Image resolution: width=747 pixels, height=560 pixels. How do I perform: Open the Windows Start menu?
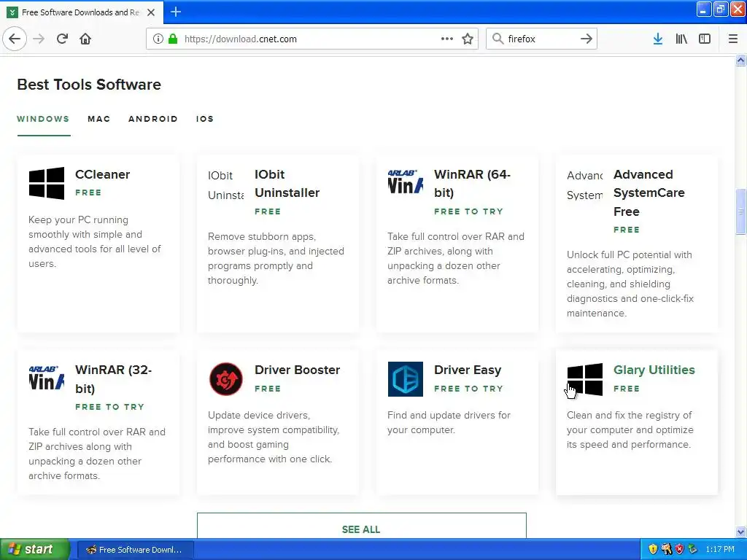click(35, 549)
